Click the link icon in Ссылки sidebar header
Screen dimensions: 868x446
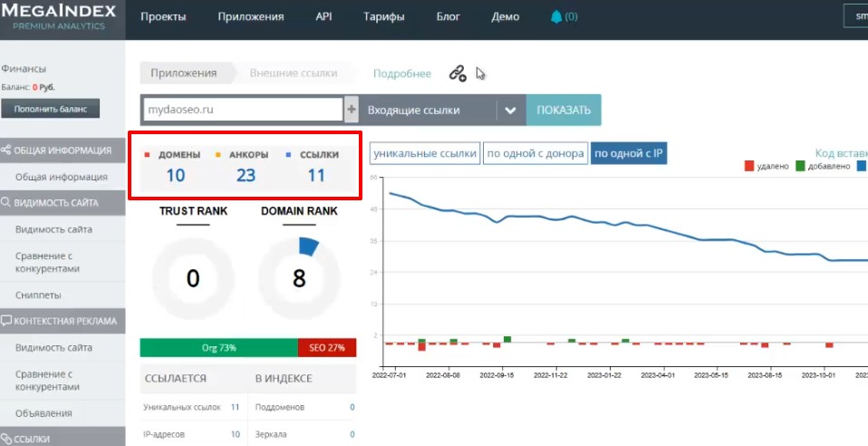click(6, 439)
